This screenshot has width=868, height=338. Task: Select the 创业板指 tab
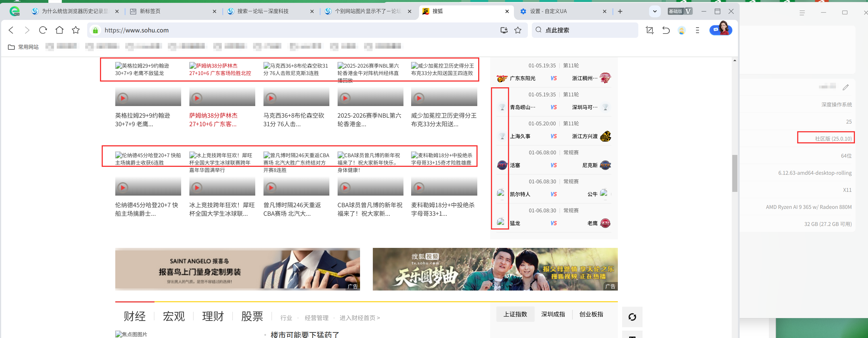[x=591, y=314]
